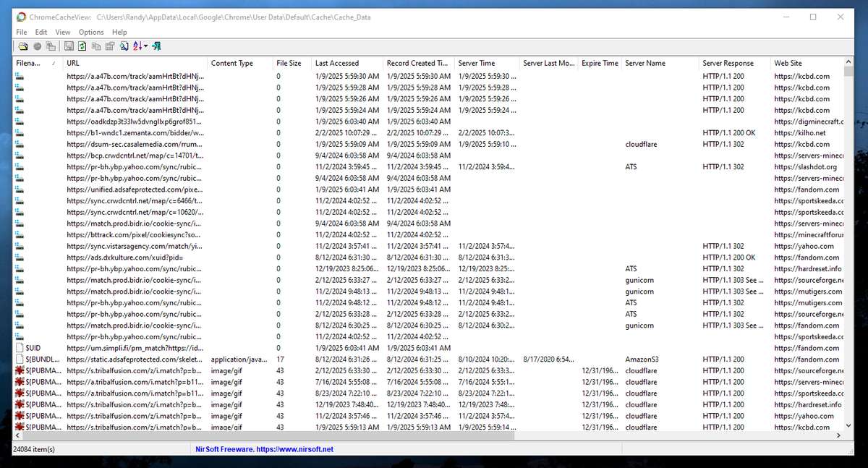The image size is (868, 468).
Task: Click the Save Selected Items floppy icon
Action: click(69, 46)
